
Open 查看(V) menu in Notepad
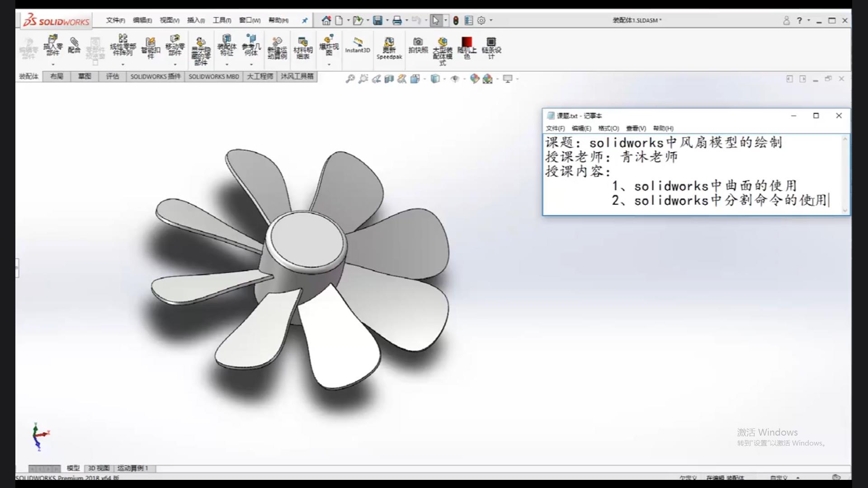(x=636, y=128)
